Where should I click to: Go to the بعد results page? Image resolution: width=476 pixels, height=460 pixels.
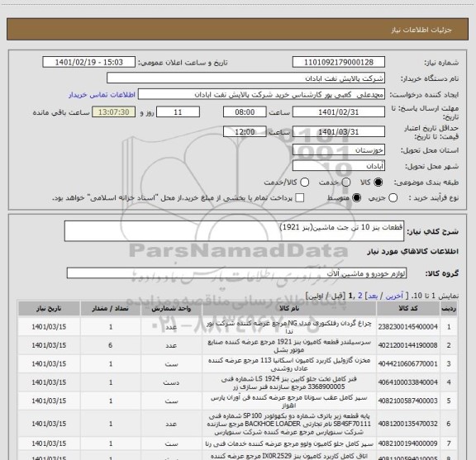pos(373,296)
